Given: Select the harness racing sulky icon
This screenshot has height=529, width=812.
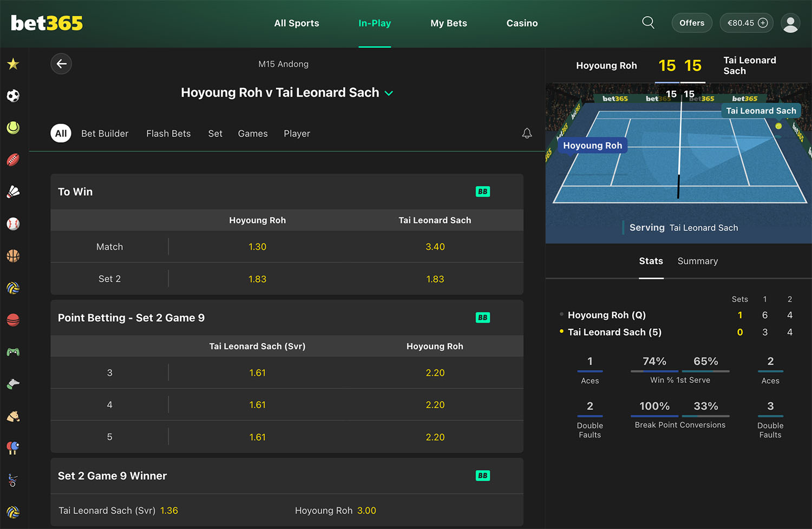Looking at the screenshot, I should (x=13, y=480).
